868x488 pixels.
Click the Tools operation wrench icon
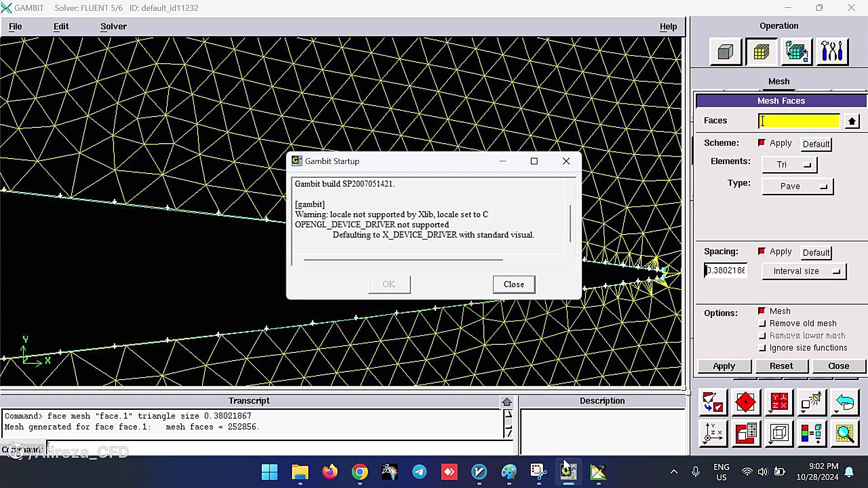(x=832, y=52)
